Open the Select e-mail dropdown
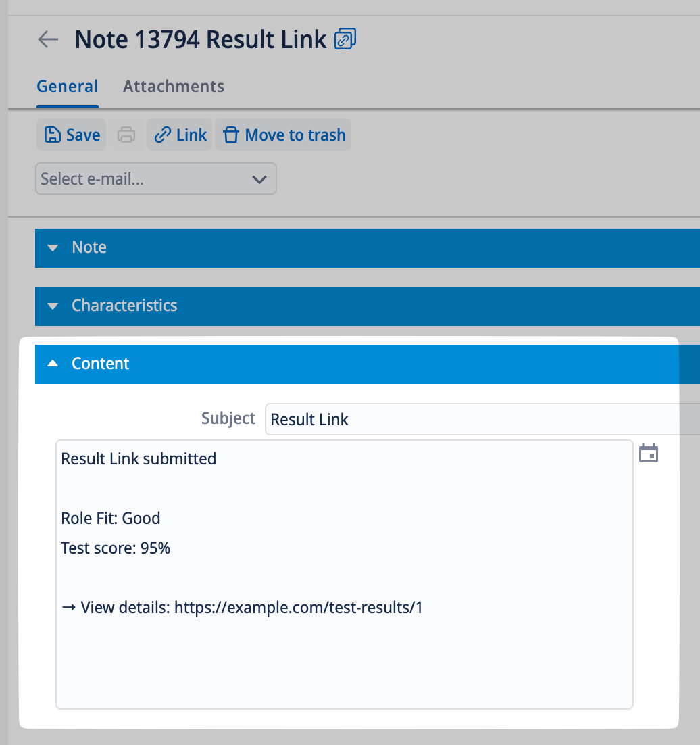This screenshot has height=745, width=700. coord(155,179)
